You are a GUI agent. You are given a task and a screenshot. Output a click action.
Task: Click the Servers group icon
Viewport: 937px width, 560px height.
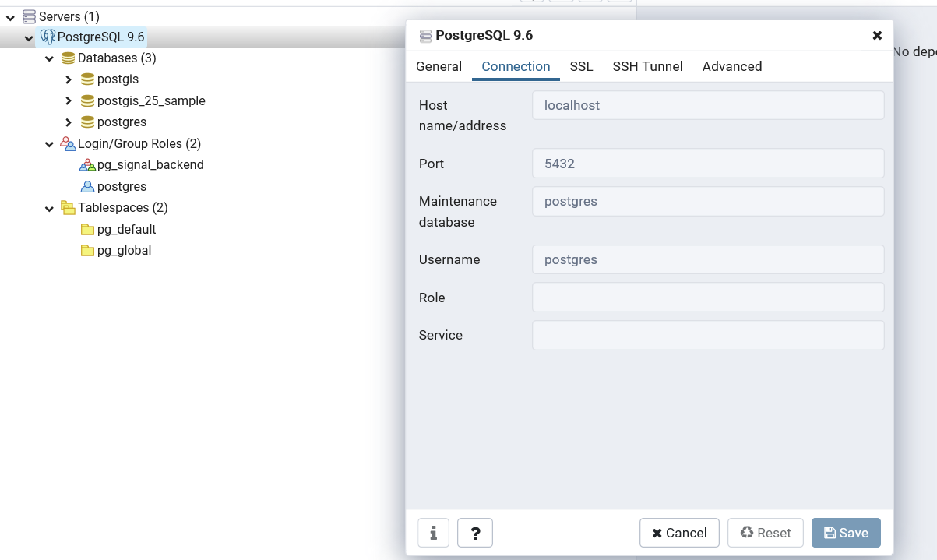(30, 16)
